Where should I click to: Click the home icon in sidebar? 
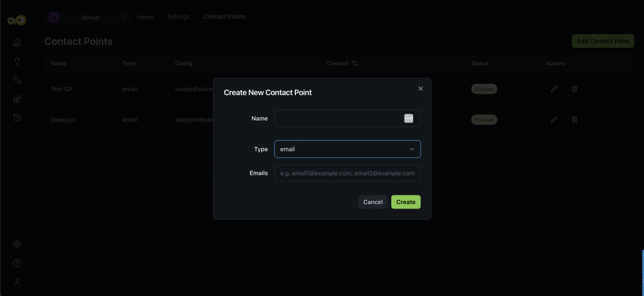[17, 42]
